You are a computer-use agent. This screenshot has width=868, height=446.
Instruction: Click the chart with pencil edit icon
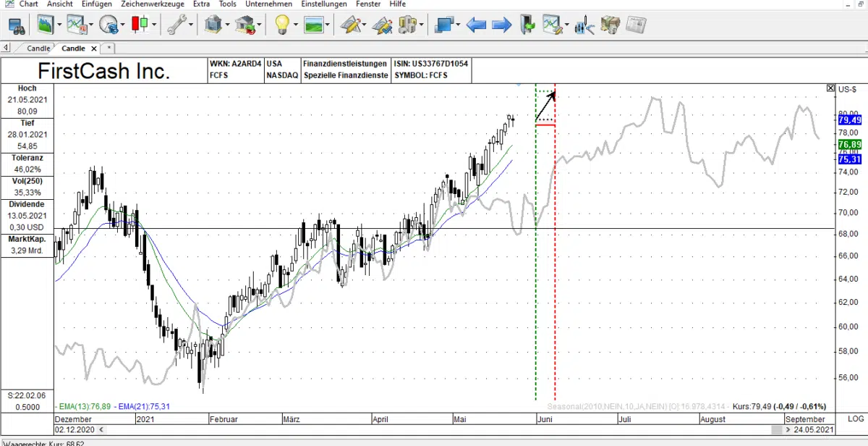(x=552, y=25)
